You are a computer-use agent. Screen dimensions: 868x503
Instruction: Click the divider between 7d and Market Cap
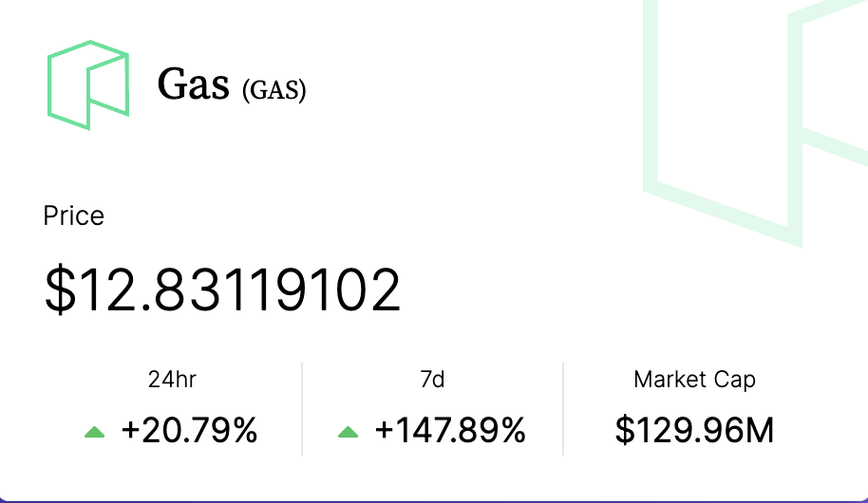[563, 409]
